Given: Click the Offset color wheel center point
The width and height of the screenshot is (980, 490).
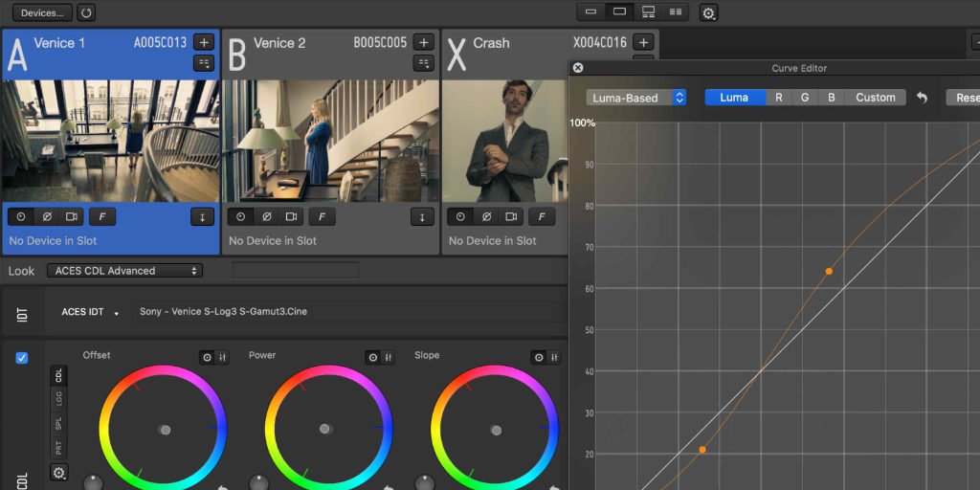Looking at the screenshot, I should [165, 430].
